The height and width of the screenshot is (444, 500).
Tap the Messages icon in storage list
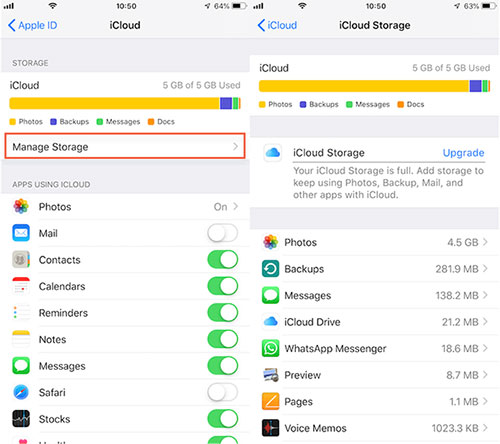[x=270, y=295]
